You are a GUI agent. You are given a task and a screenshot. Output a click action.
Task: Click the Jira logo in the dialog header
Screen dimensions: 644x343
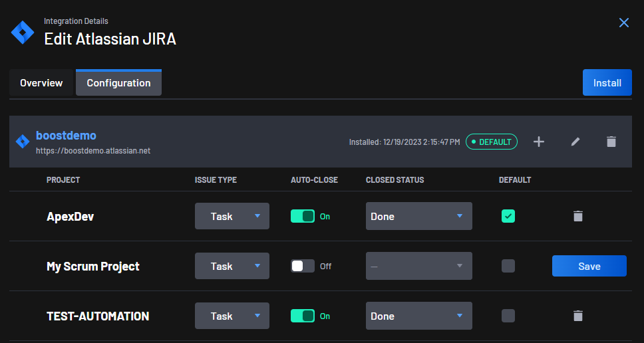(23, 32)
